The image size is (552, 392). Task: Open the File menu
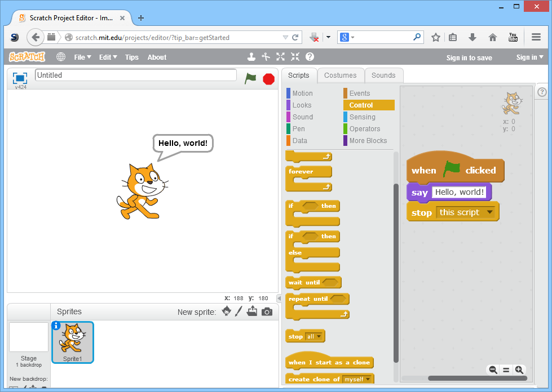(82, 57)
